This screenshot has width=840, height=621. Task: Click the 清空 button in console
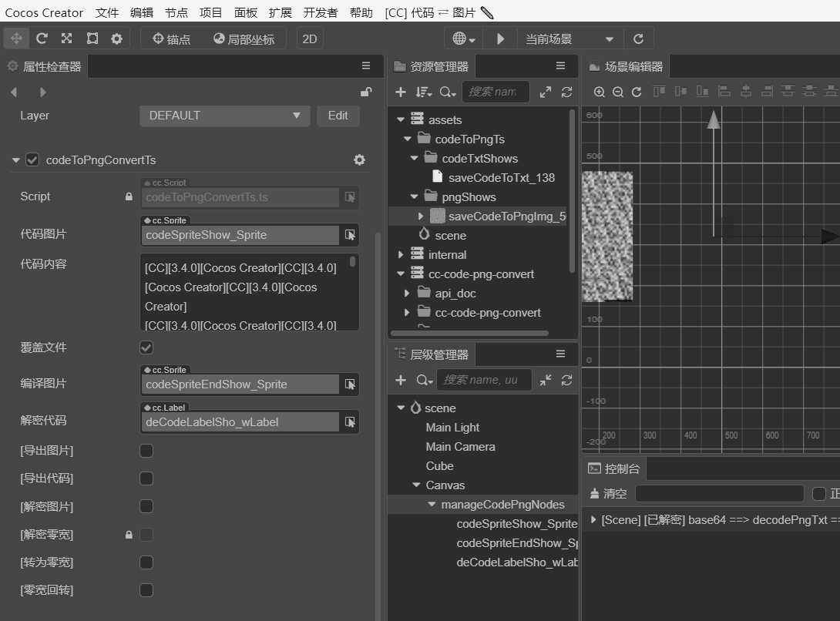coord(607,493)
